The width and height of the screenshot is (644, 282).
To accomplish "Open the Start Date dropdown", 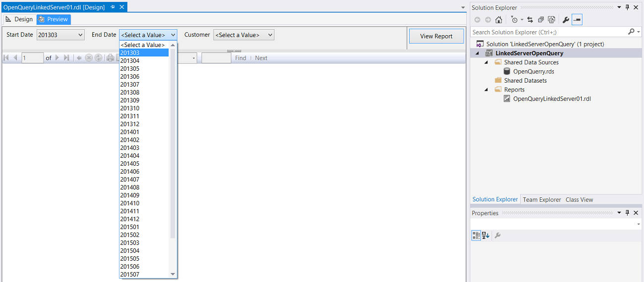I will [60, 35].
